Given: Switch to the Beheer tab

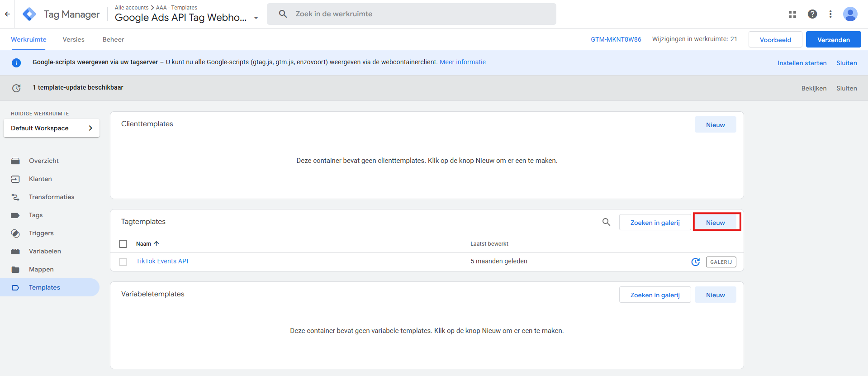Looking at the screenshot, I should coord(113,39).
